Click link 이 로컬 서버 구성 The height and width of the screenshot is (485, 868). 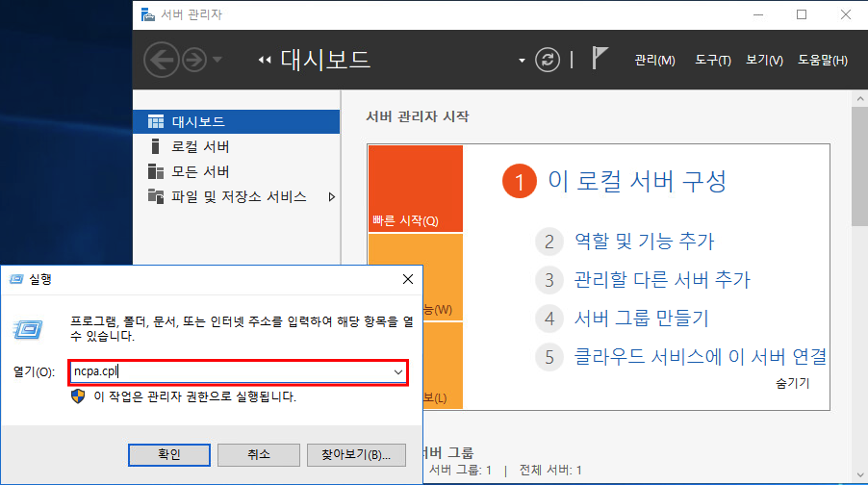(x=637, y=181)
